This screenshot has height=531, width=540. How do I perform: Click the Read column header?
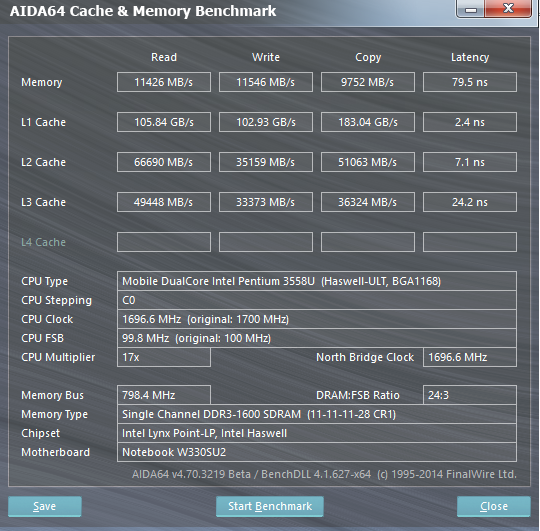(164, 57)
